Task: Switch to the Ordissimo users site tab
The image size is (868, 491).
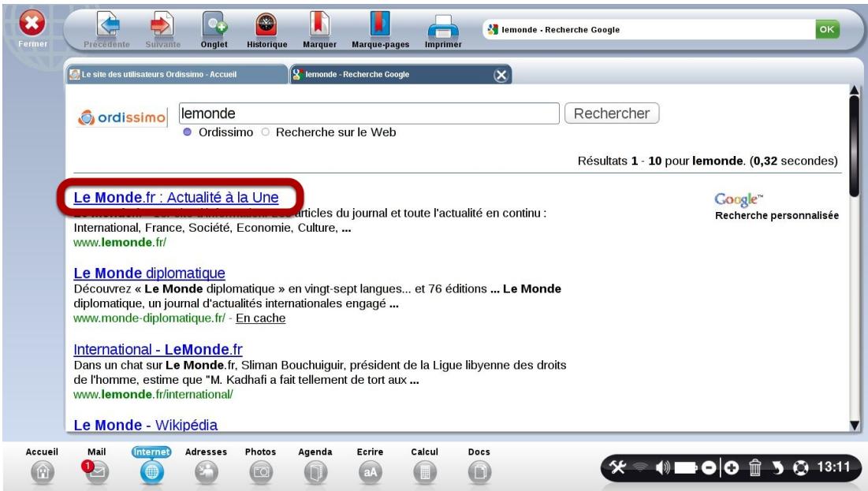Action: (177, 74)
